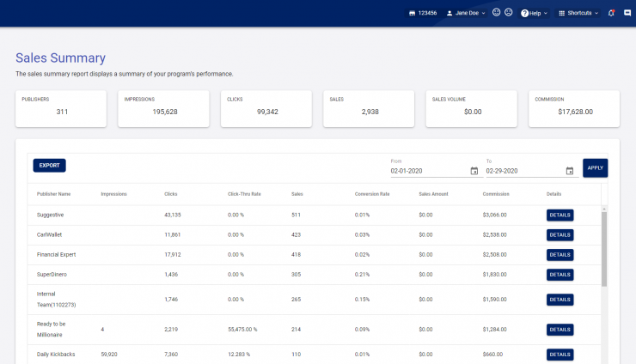This screenshot has width=636, height=364.
Task: Click the $3,066.00 commission value
Action: click(x=494, y=215)
